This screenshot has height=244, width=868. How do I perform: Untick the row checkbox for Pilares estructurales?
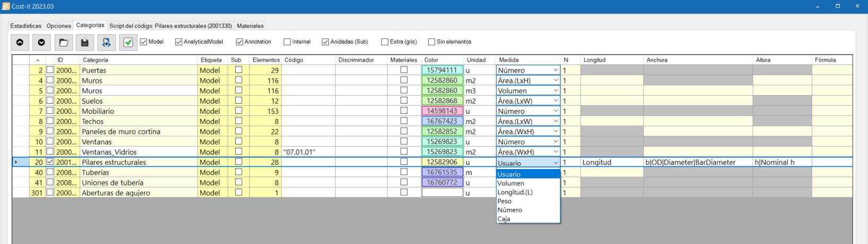[50, 162]
